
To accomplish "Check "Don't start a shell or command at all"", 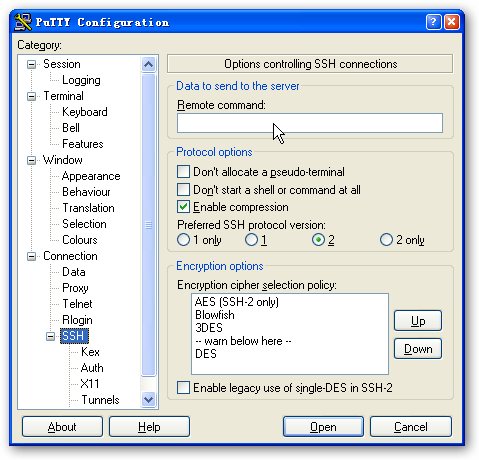I will tap(183, 189).
